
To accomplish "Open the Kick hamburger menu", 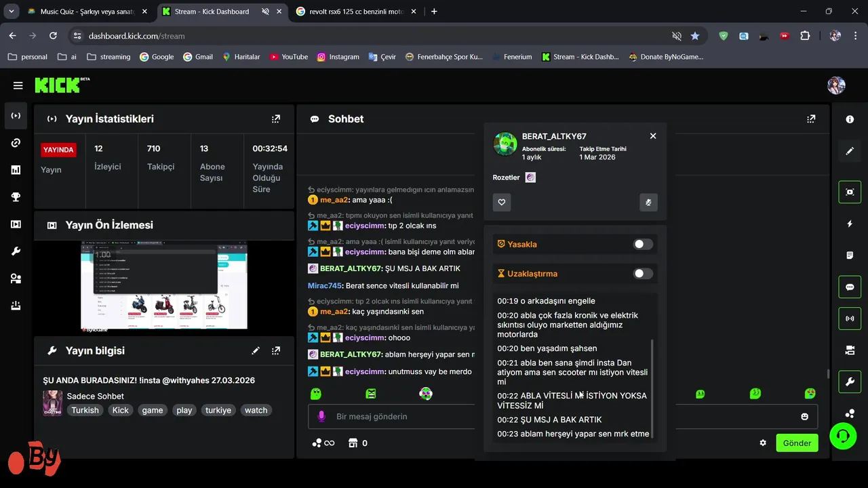I will click(x=18, y=85).
